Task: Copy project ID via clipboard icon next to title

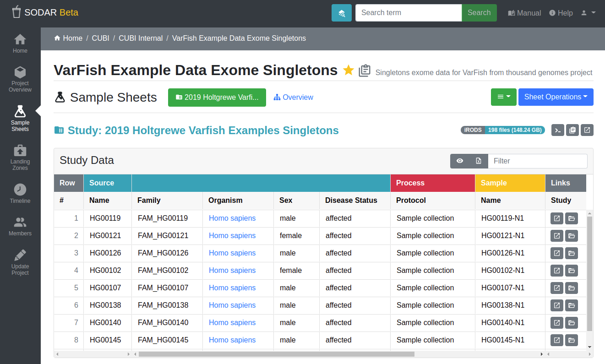Action: [x=365, y=70]
